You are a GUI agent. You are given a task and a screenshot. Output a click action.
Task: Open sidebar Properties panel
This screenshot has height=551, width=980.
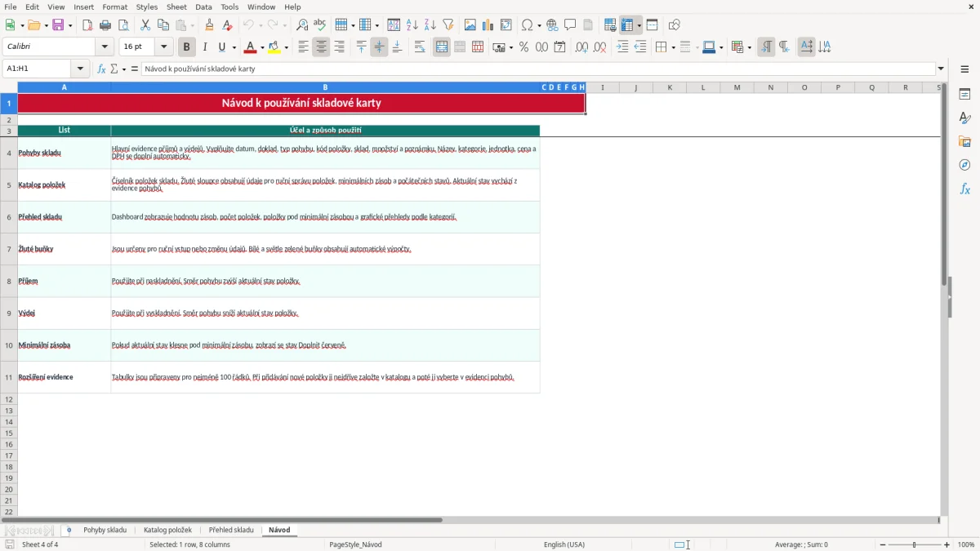coord(964,95)
